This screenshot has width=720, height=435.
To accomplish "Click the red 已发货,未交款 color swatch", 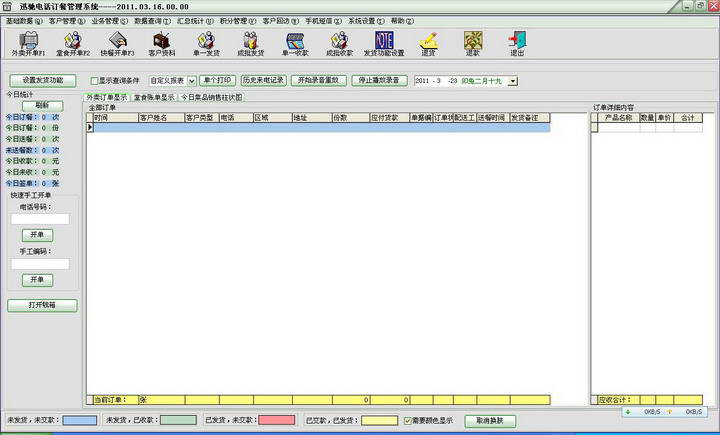I will click(x=276, y=420).
